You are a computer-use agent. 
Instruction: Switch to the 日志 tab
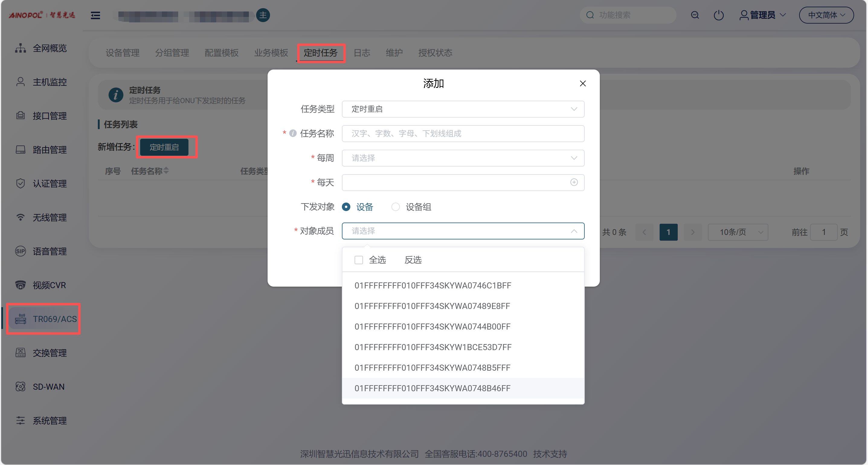point(362,53)
